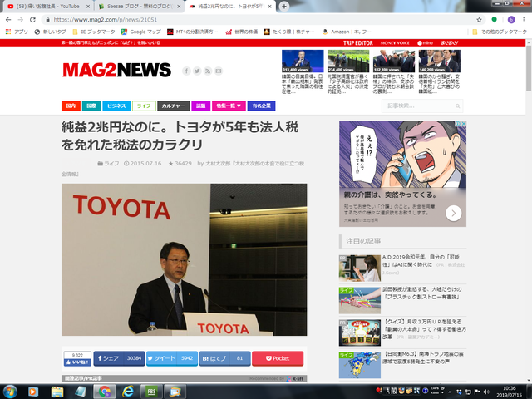Click the Facebook シェア button
Image resolution: width=532 pixels, height=399 pixels.
click(119, 358)
